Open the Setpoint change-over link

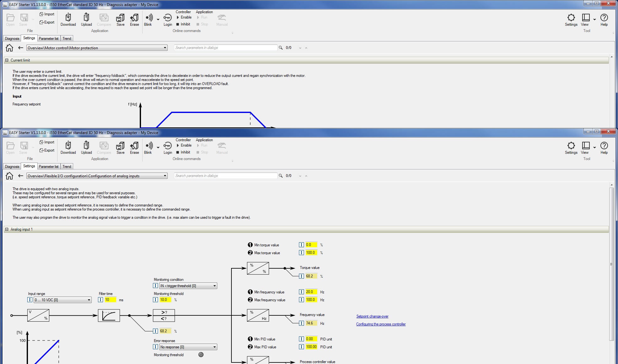click(x=372, y=316)
